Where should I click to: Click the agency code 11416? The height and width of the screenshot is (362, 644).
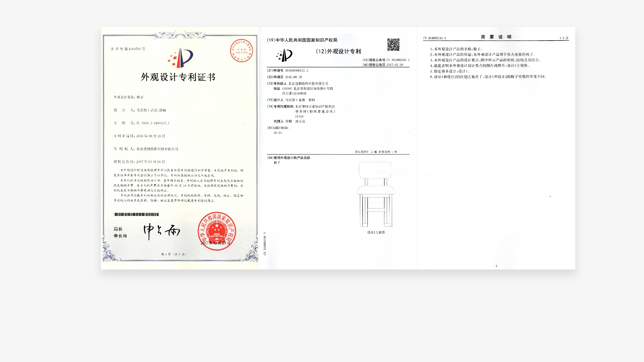coord(299,117)
